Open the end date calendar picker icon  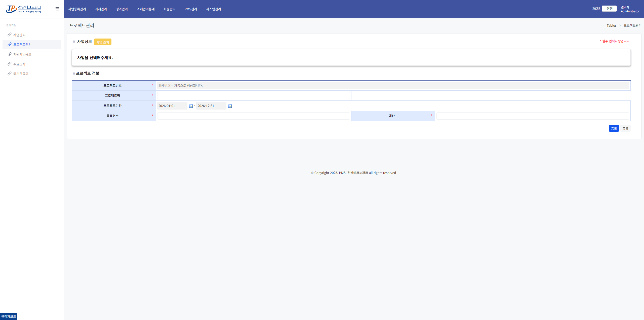click(230, 106)
